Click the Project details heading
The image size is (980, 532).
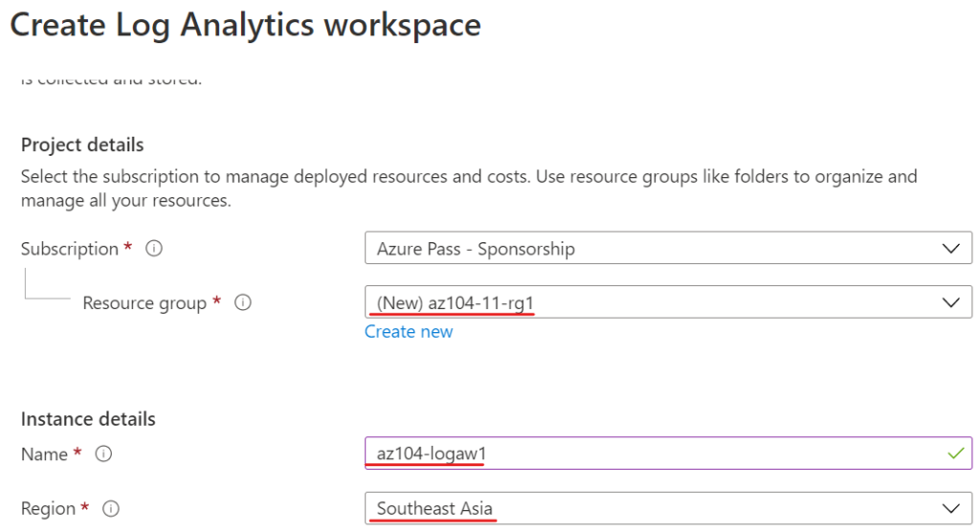(82, 145)
